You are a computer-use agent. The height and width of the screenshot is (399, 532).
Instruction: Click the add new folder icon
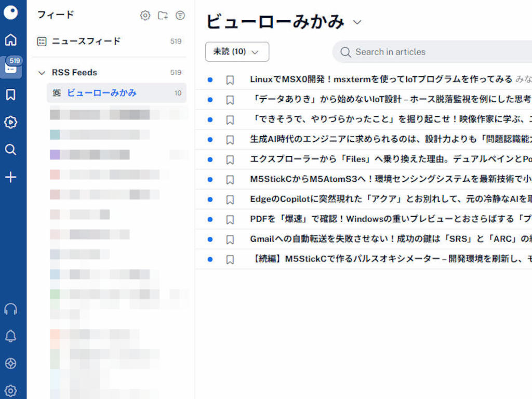(x=163, y=16)
